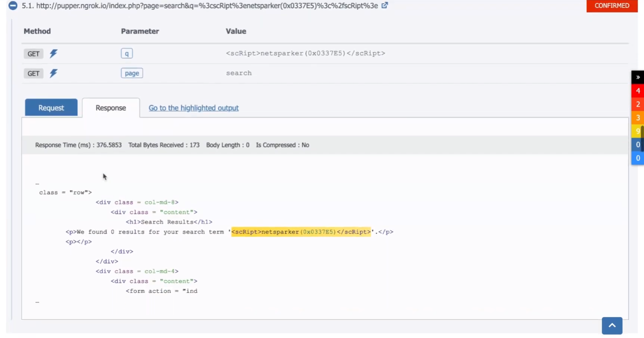Click the yellow severity counter showing 9
Image resolution: width=644 pixels, height=338 pixels.
tap(638, 131)
